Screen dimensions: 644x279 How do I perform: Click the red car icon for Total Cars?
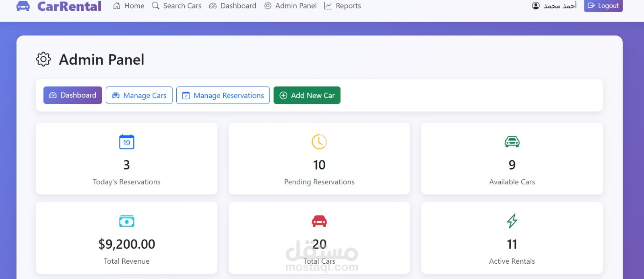[x=319, y=221]
